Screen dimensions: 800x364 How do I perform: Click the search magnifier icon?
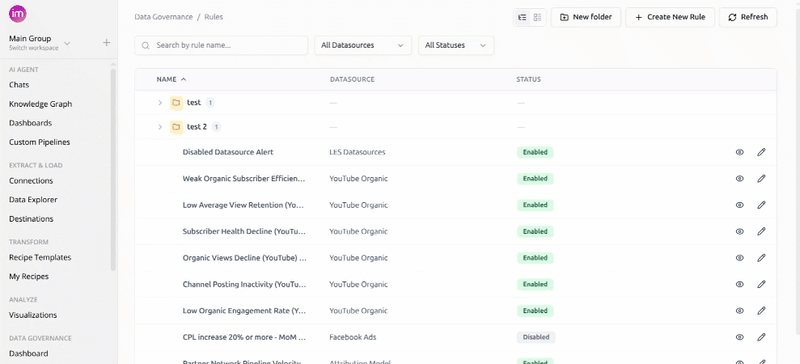coord(145,45)
